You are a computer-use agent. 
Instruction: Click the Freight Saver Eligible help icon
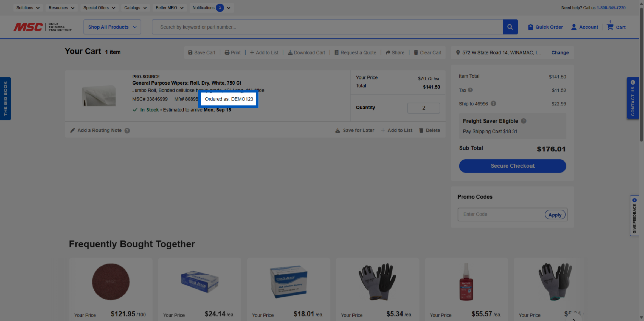tap(524, 121)
